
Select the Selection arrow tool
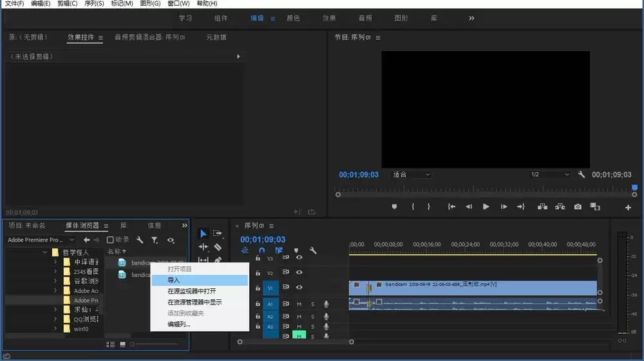(203, 233)
